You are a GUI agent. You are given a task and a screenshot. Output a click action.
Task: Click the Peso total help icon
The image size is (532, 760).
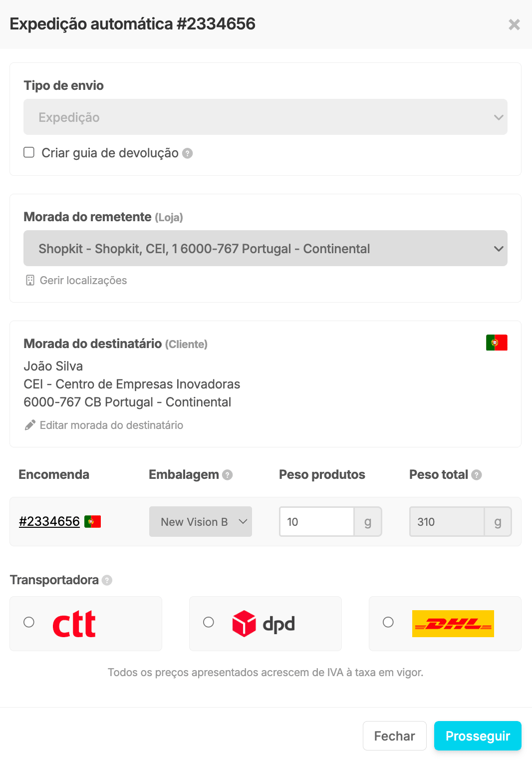(x=477, y=475)
